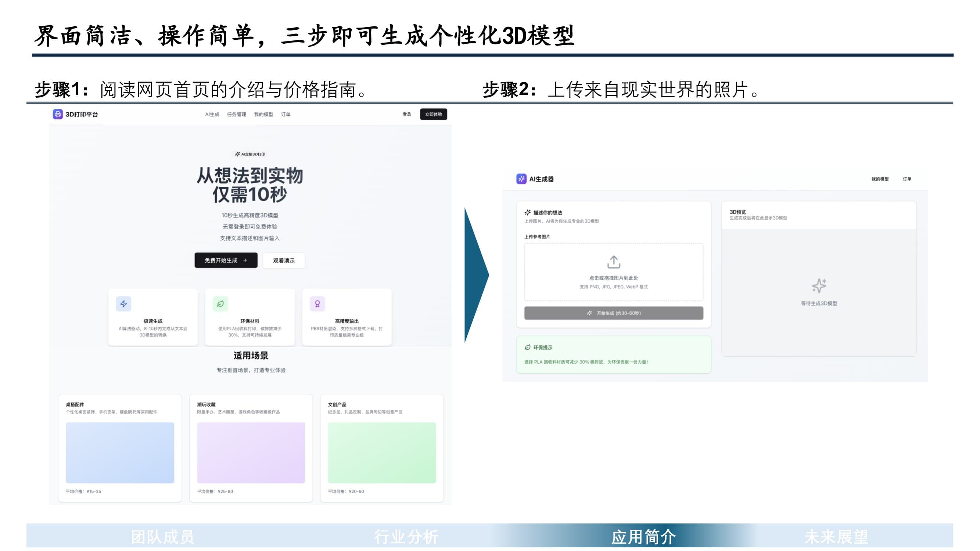Viewport: 980px width, 551px height.
Task: Click the upload arrow icon in drop zone
Action: [614, 262]
